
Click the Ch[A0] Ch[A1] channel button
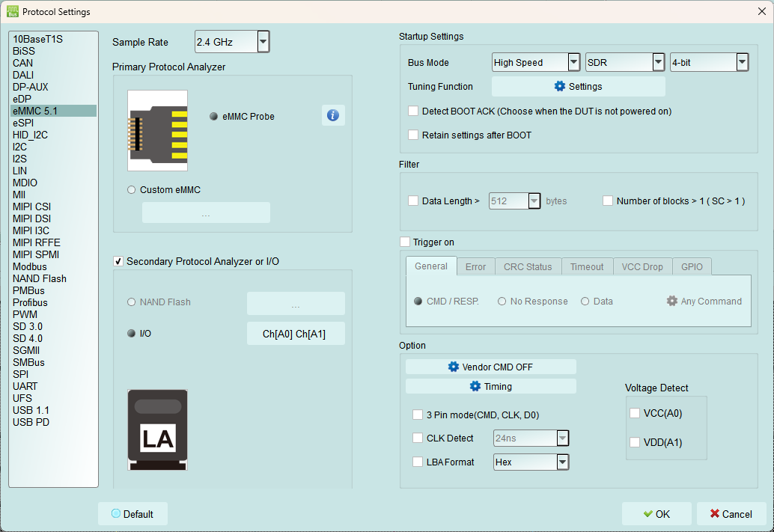296,334
